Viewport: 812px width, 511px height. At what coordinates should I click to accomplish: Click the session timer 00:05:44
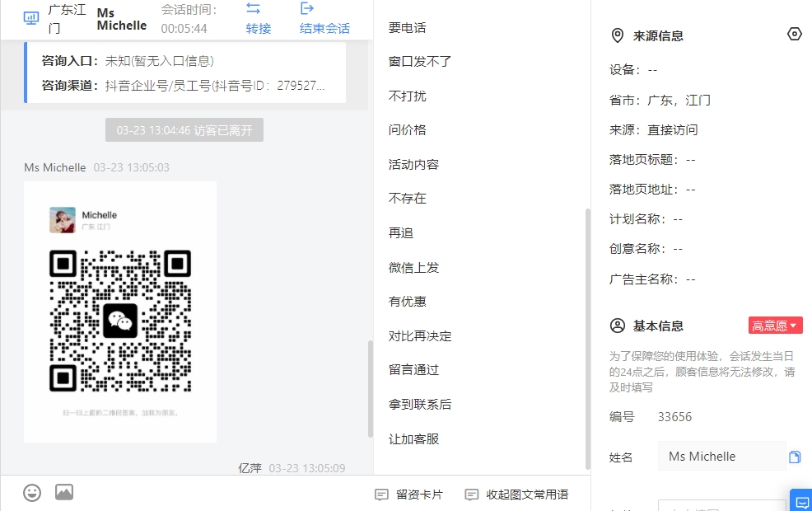(x=184, y=29)
